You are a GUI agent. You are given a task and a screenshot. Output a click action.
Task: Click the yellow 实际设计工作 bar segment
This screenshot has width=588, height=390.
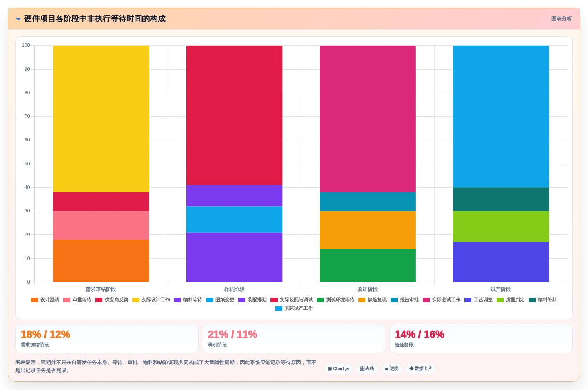[101, 119]
